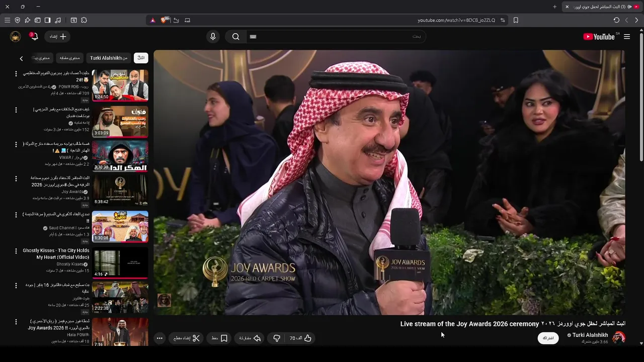Reload the page
Viewport: 644px width, 362px height.
tap(616, 20)
